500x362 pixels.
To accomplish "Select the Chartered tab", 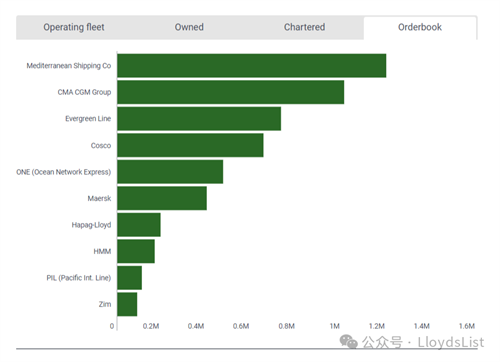I will 304,27.
